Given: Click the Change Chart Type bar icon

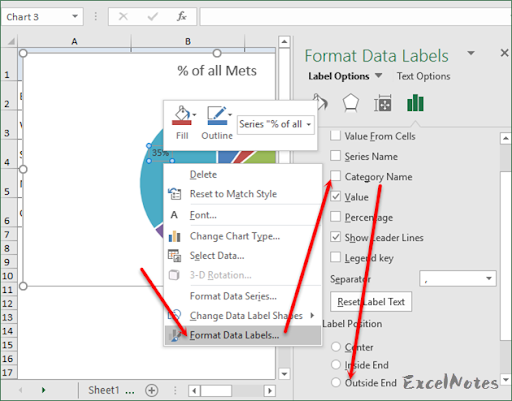Looking at the screenshot, I should tap(174, 236).
